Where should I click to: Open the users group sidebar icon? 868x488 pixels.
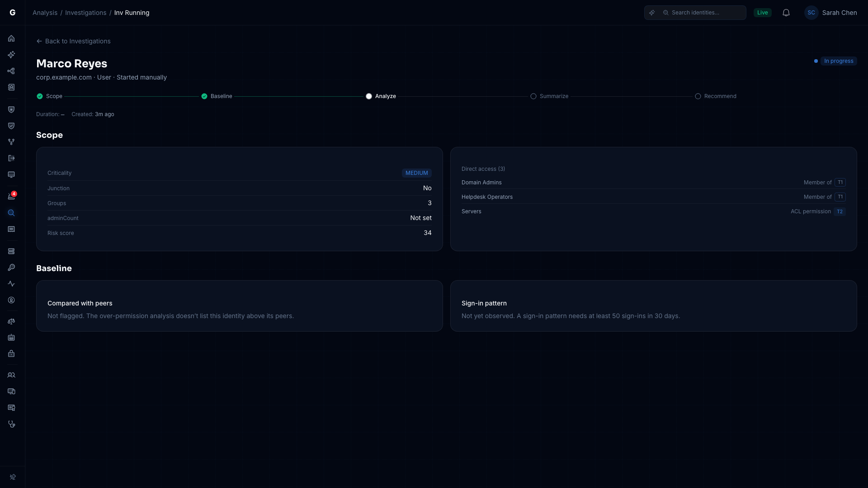[11, 375]
